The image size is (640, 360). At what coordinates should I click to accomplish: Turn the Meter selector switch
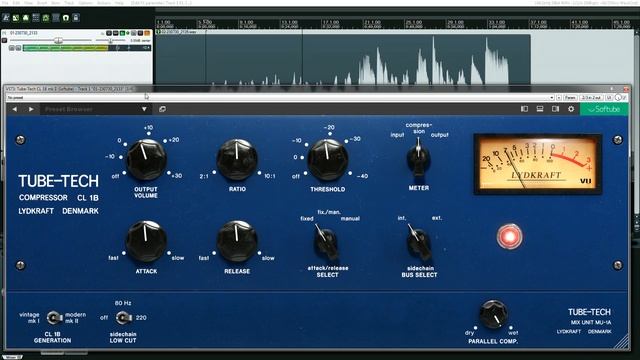418,158
